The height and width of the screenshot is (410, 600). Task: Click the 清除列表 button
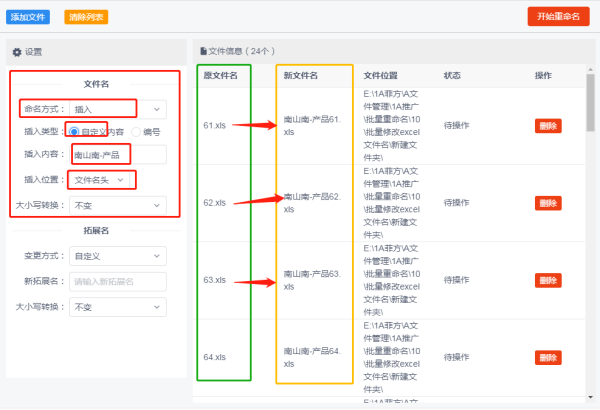click(x=87, y=17)
